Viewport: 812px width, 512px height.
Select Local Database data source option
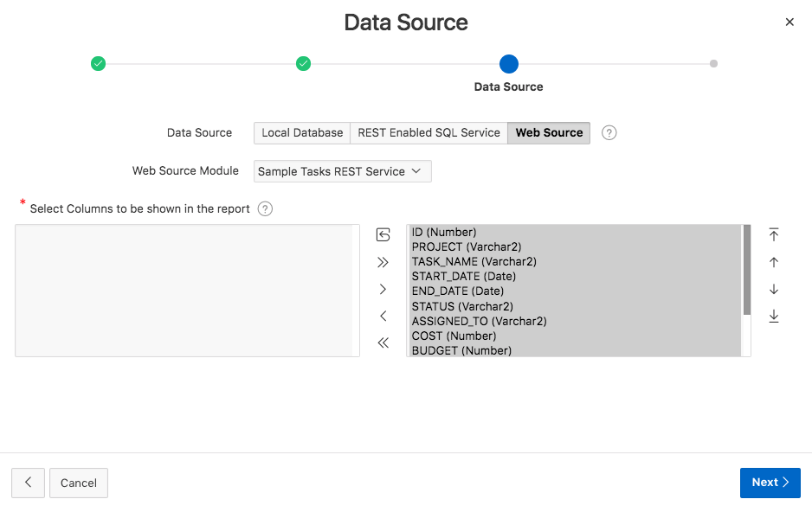click(x=302, y=133)
